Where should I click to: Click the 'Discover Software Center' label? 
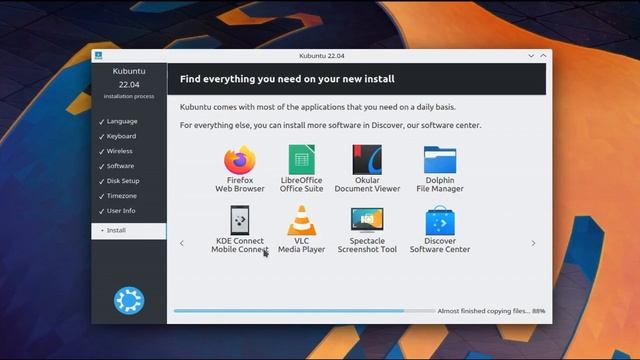pyautogui.click(x=440, y=245)
